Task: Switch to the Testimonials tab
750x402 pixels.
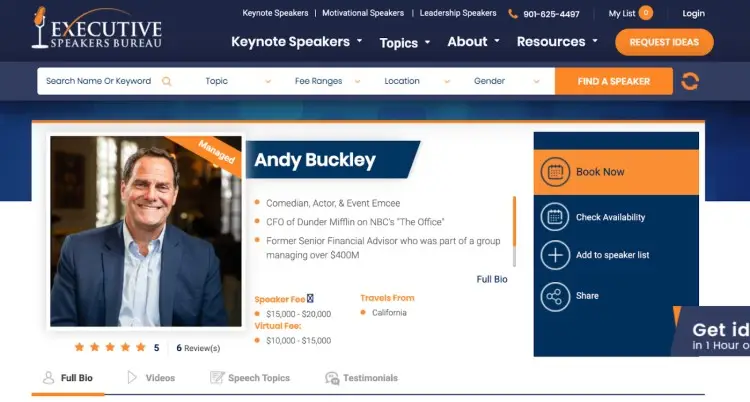Action: point(361,378)
